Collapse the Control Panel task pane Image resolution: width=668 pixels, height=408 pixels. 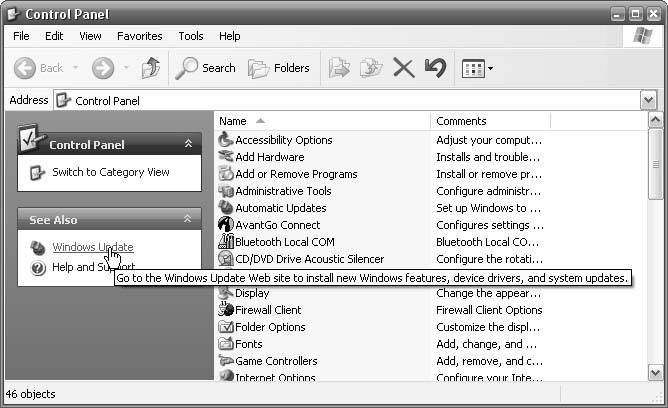(187, 145)
